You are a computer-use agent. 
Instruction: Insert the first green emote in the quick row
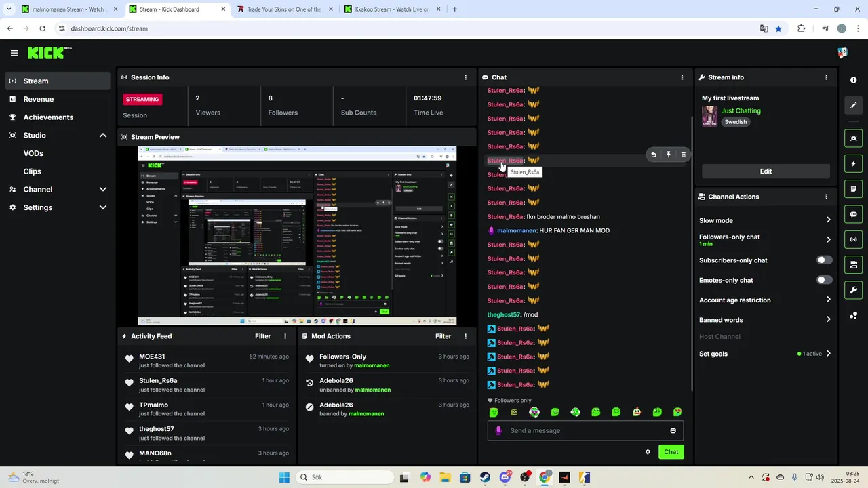pyautogui.click(x=494, y=412)
